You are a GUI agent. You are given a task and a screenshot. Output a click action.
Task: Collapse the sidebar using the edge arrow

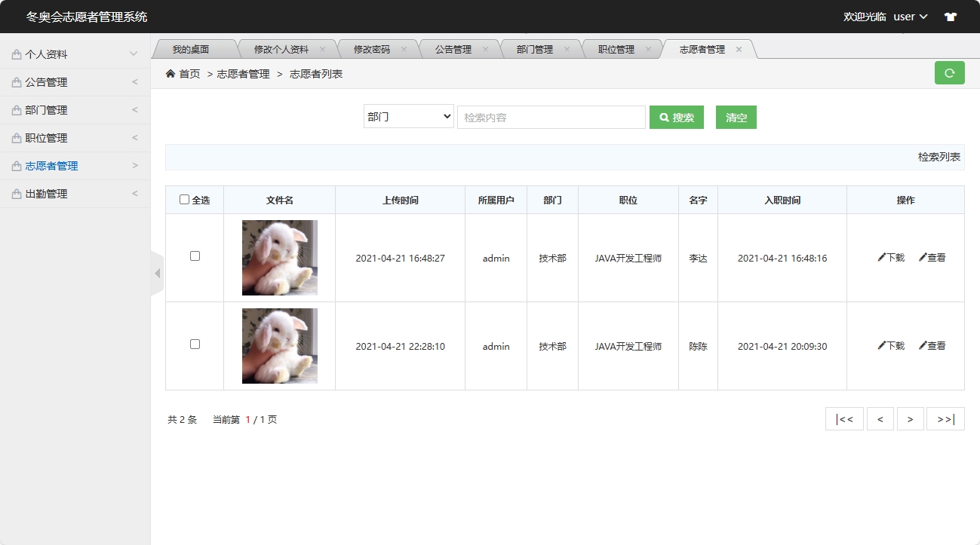[158, 272]
